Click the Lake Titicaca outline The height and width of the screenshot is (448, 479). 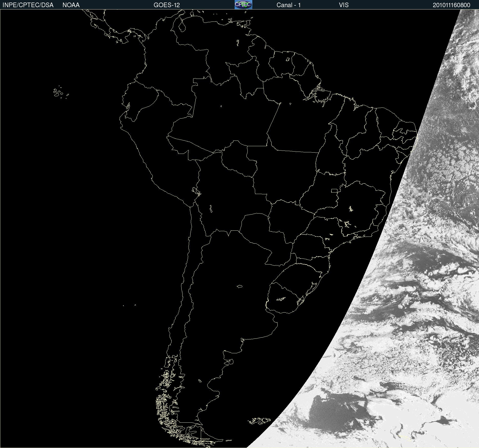click(x=196, y=191)
